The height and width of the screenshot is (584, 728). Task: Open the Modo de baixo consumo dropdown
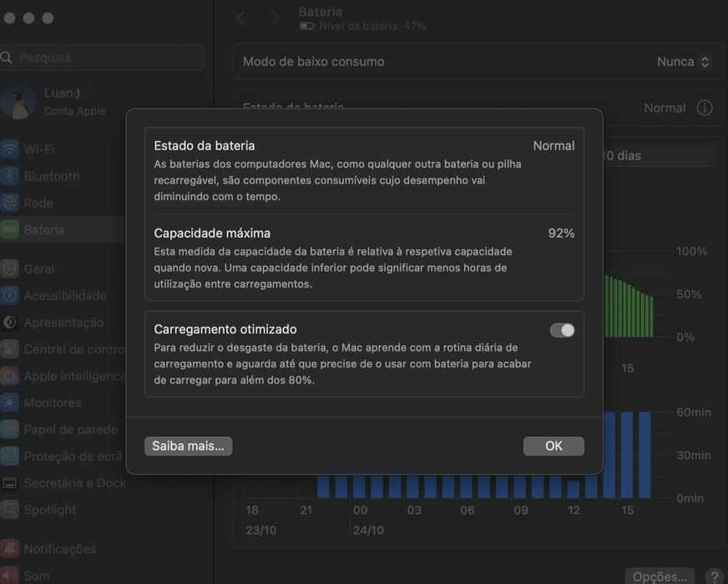(684, 62)
